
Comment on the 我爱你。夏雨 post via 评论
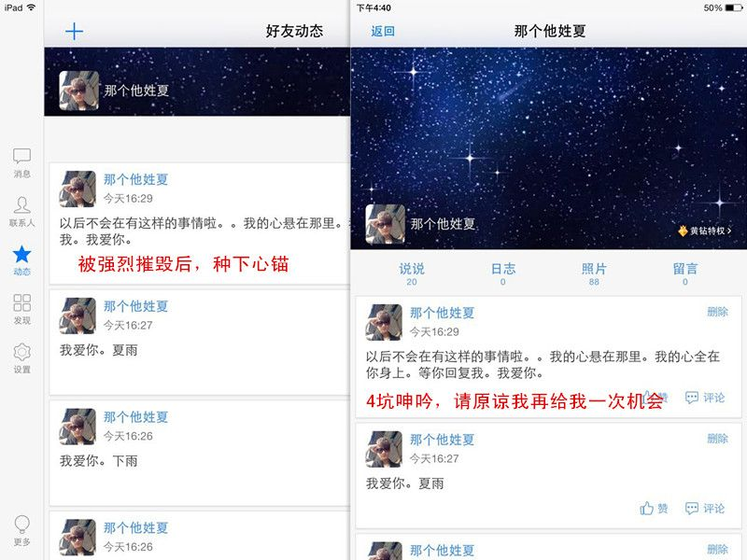(705, 509)
